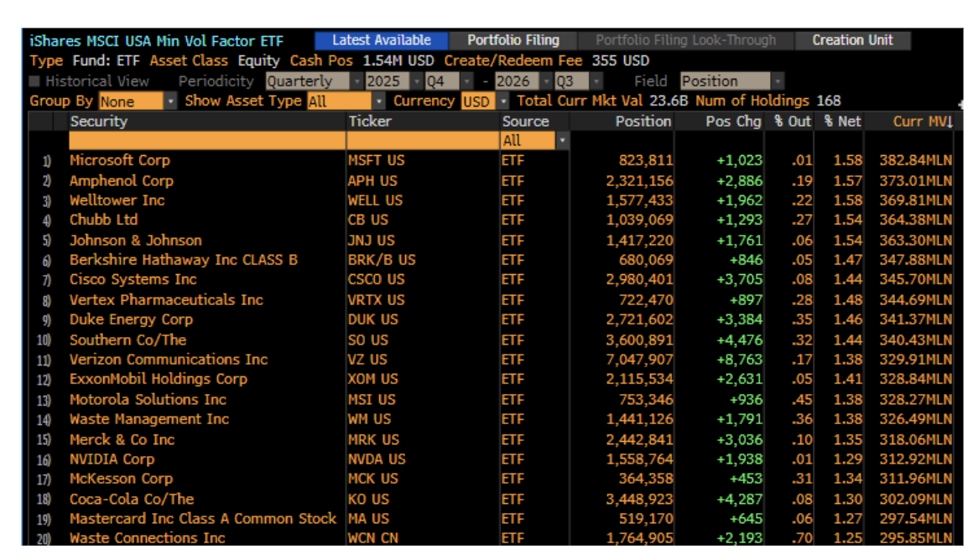
Task: Open the Q3 end quarter dropdown
Action: 578,81
